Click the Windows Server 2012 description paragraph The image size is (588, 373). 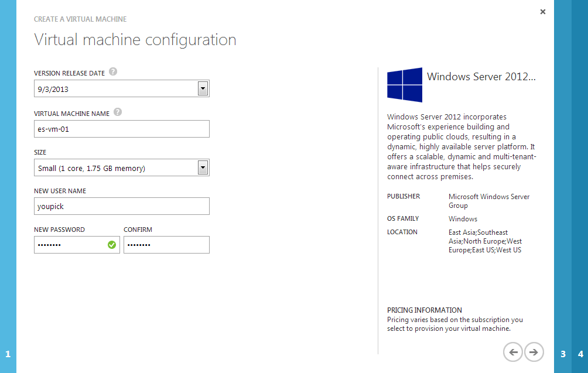[x=461, y=146]
